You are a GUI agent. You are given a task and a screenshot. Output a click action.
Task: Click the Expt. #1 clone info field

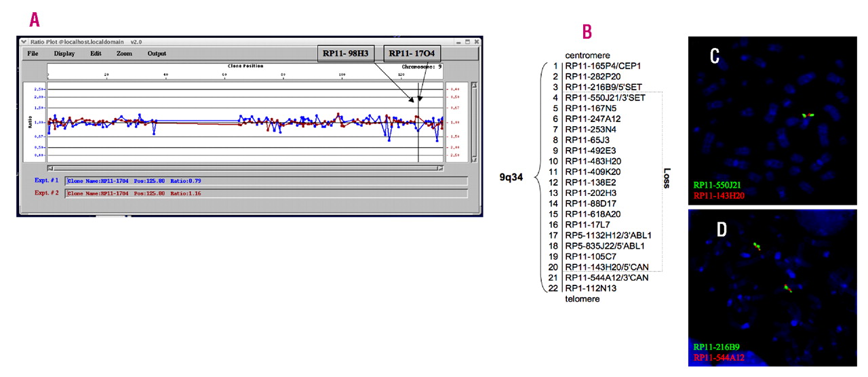266,181
